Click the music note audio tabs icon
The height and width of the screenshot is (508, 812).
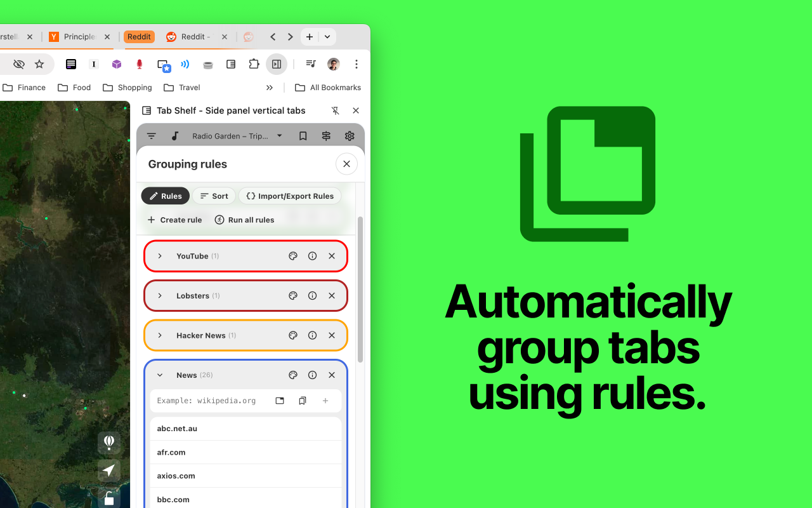(175, 136)
